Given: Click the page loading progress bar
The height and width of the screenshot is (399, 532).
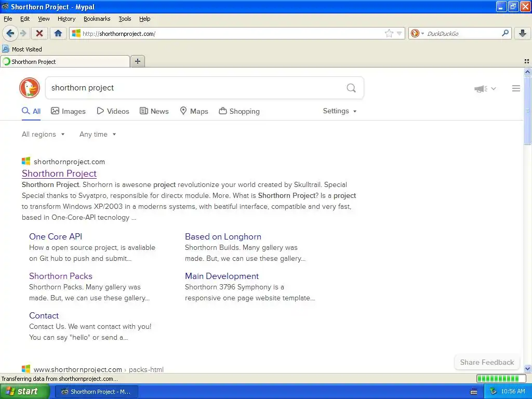Looking at the screenshot, I should 500,378.
